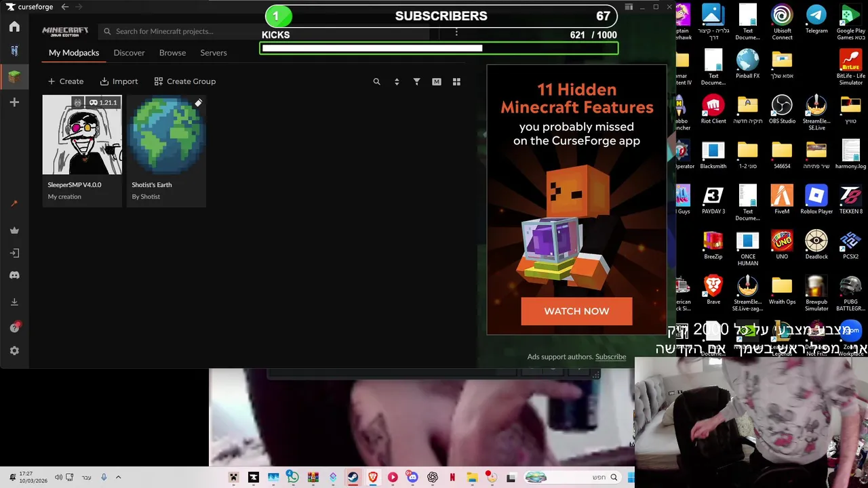Go back with the CurseForge back arrow
868x488 pixels.
pyautogui.click(x=65, y=7)
